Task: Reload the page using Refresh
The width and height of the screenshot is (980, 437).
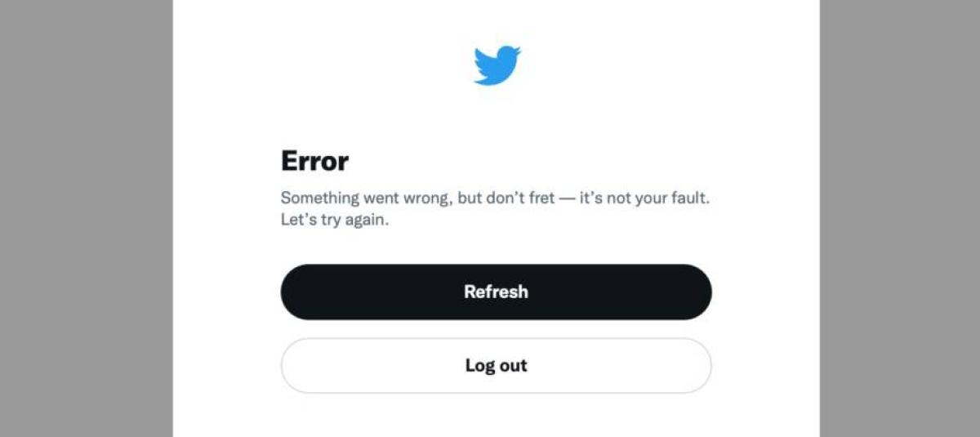Action: [x=496, y=292]
